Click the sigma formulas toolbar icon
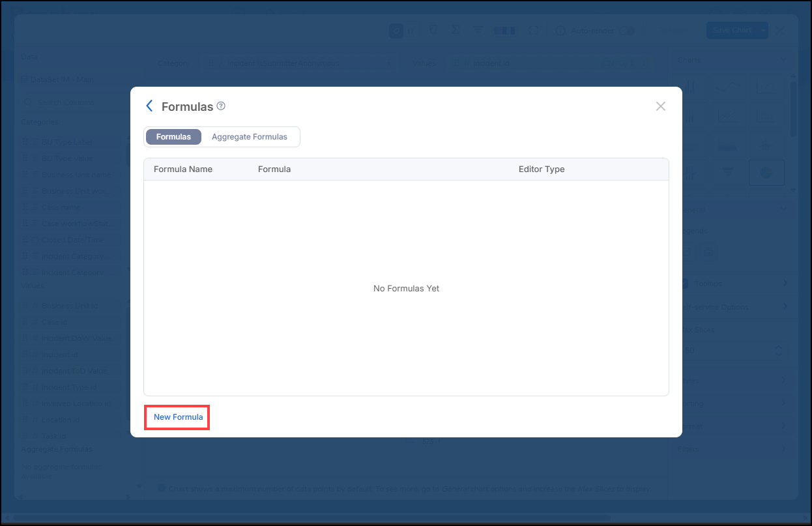 455,31
